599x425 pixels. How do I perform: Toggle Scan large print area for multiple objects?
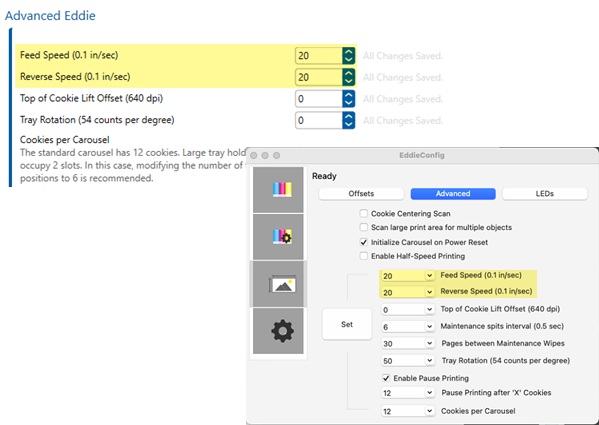364,227
